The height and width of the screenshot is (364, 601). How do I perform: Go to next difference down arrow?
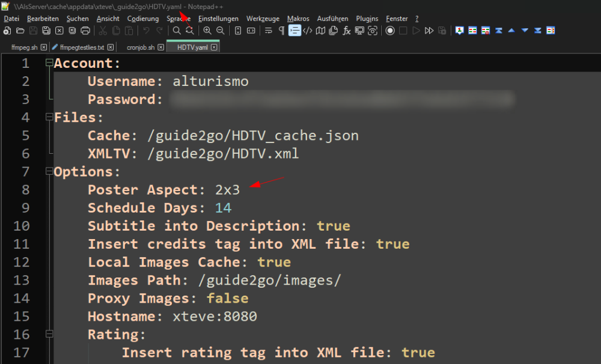click(x=525, y=31)
